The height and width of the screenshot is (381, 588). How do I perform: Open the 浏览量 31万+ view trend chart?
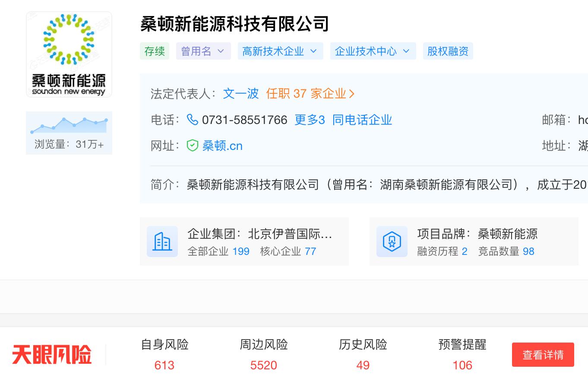click(69, 133)
